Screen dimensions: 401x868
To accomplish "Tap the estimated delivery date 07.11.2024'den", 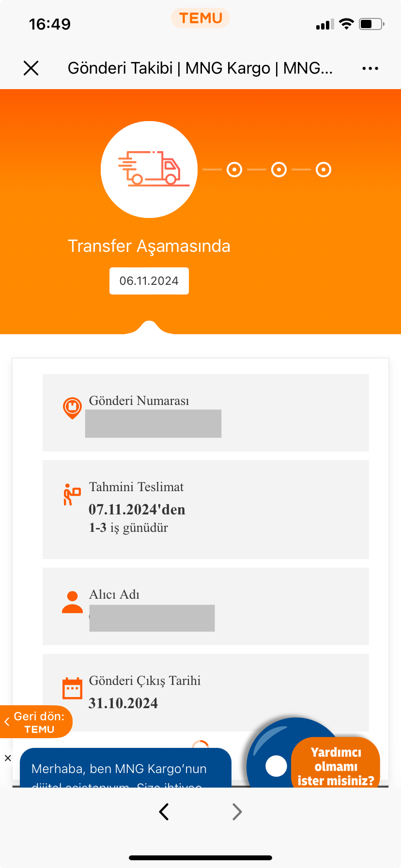I will click(x=137, y=510).
